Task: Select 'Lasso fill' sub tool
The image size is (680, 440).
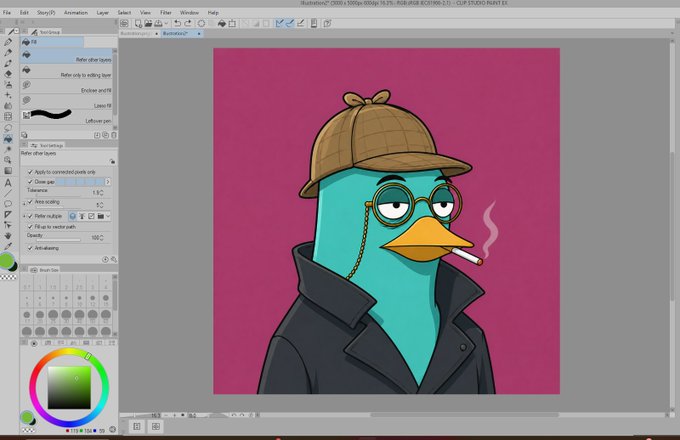Action: 66,101
